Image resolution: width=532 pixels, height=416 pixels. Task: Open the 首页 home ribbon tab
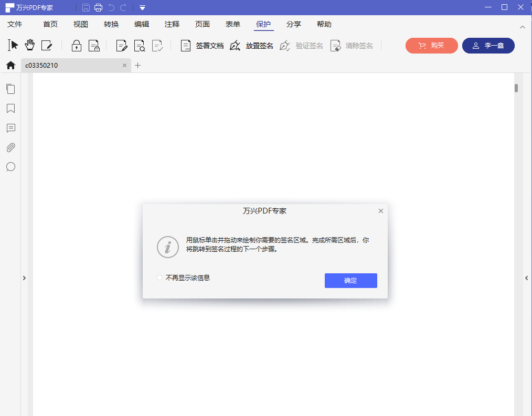50,24
